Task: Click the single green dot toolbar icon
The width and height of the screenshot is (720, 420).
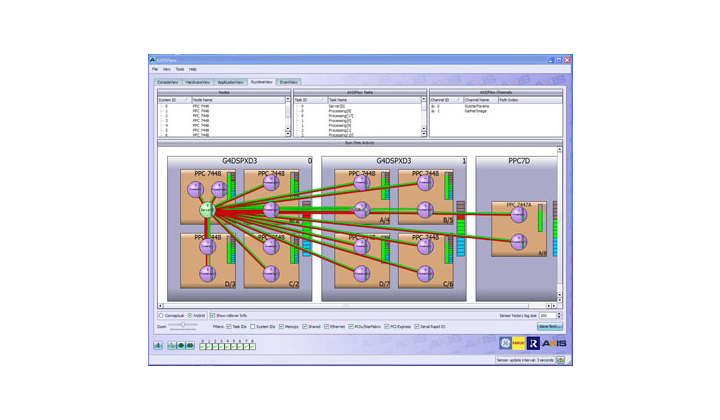Action: pyautogui.click(x=181, y=345)
